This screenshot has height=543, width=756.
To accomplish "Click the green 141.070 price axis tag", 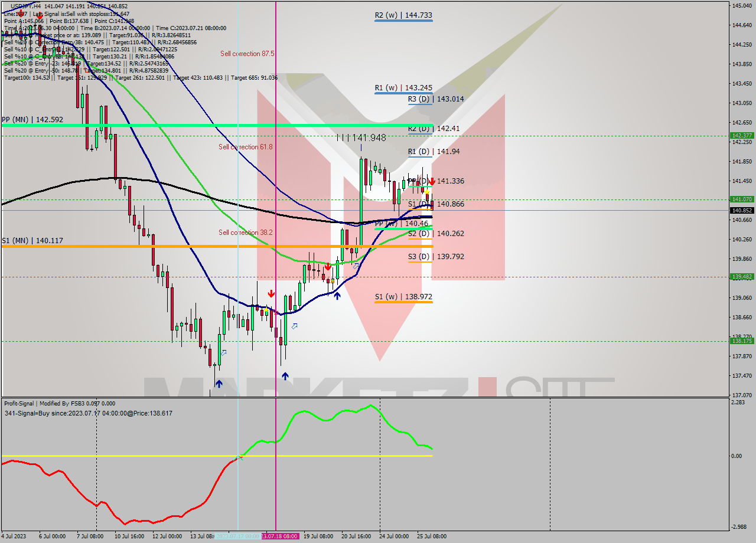I will click(x=742, y=199).
